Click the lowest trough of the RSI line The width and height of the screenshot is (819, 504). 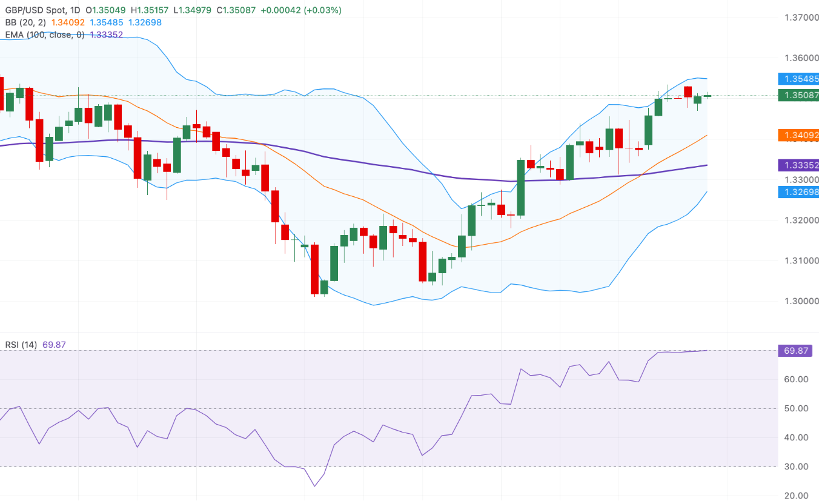314,486
